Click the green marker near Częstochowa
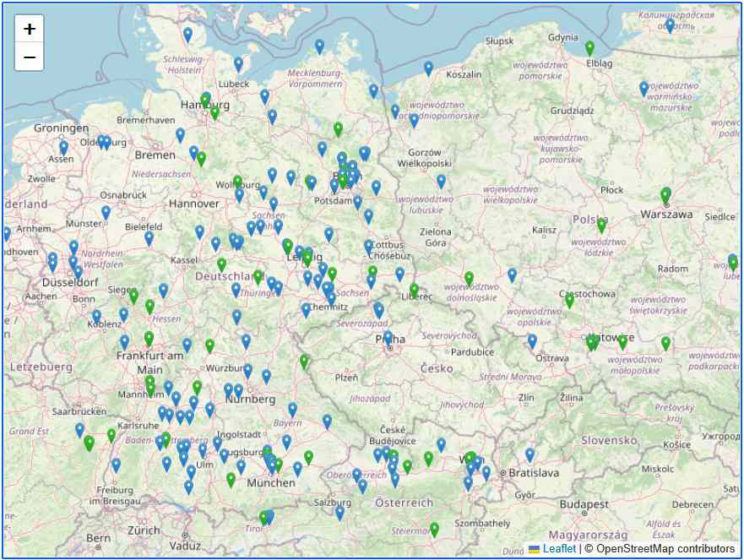The image size is (744, 560). [569, 301]
